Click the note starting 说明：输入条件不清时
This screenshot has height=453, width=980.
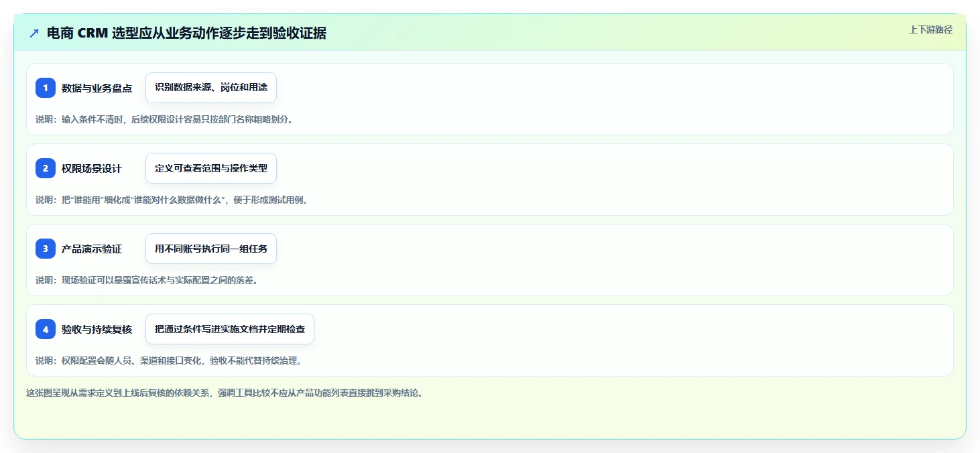[164, 119]
